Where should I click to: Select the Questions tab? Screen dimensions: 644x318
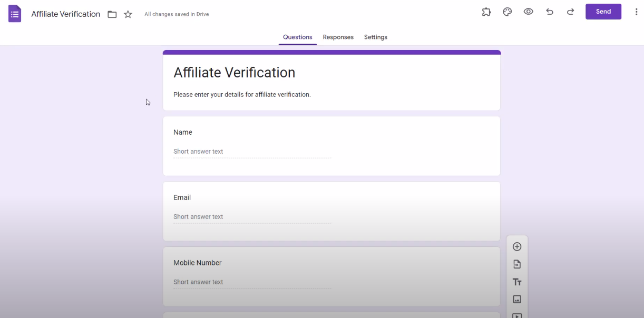[298, 37]
